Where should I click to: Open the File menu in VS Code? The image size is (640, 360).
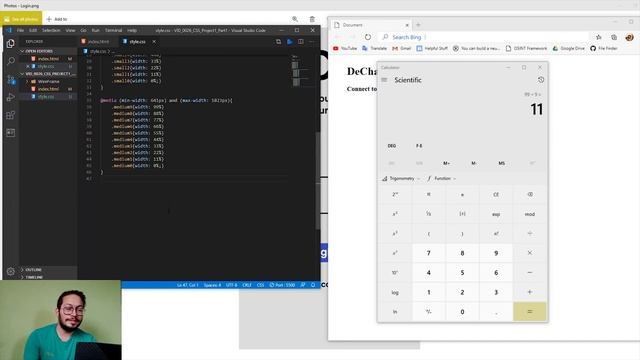coord(20,31)
